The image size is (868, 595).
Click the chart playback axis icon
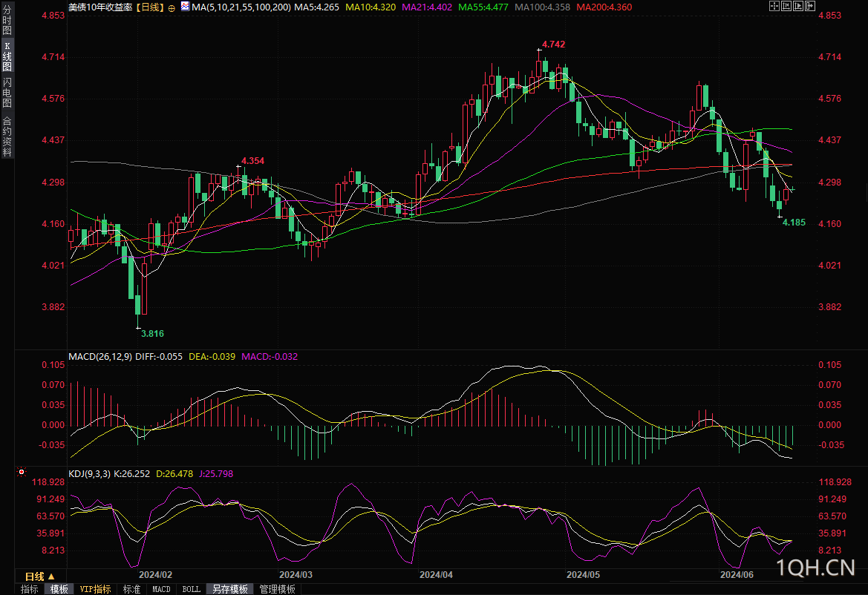pos(798,6)
